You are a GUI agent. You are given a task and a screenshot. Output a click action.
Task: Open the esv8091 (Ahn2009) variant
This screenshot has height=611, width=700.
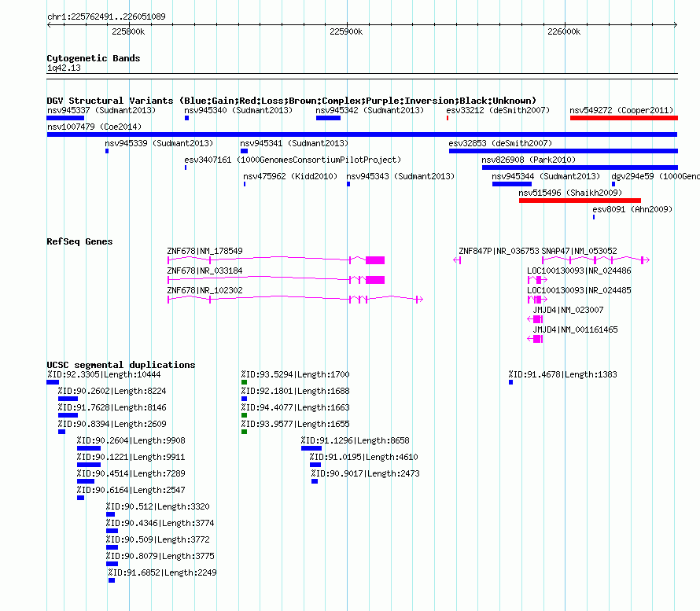click(x=632, y=209)
